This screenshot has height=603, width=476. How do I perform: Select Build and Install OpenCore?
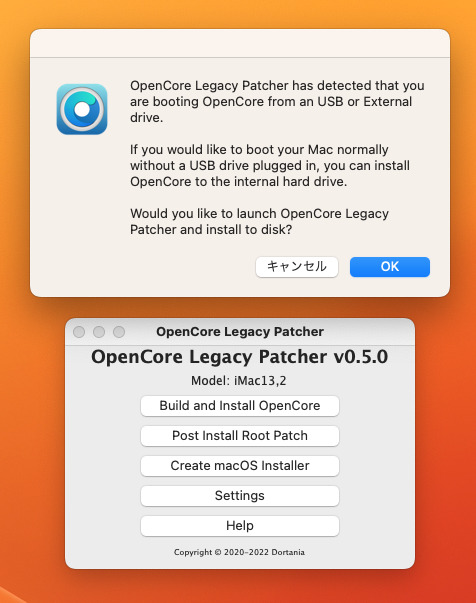(240, 406)
